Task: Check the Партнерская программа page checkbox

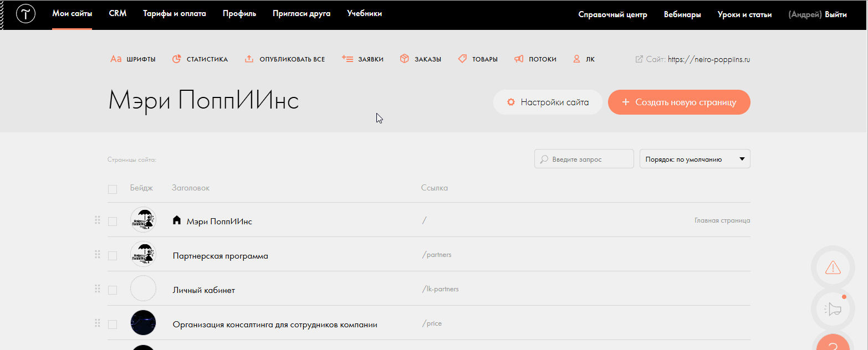Action: tap(113, 256)
